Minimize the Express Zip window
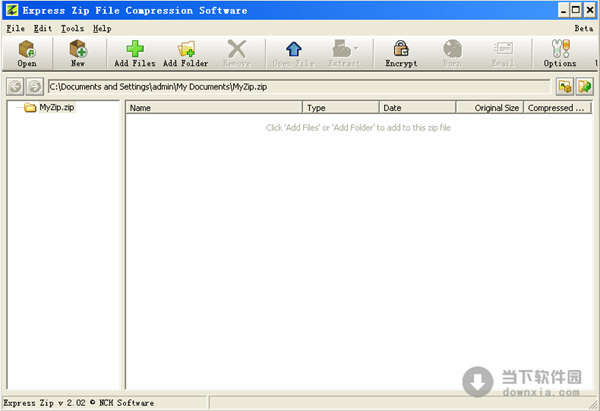The height and width of the screenshot is (411, 600). (x=563, y=10)
